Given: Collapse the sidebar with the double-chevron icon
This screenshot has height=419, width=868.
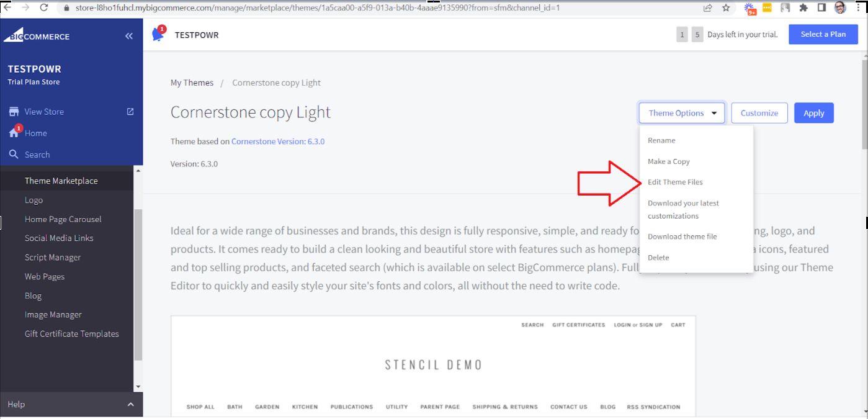Looking at the screenshot, I should coord(128,36).
